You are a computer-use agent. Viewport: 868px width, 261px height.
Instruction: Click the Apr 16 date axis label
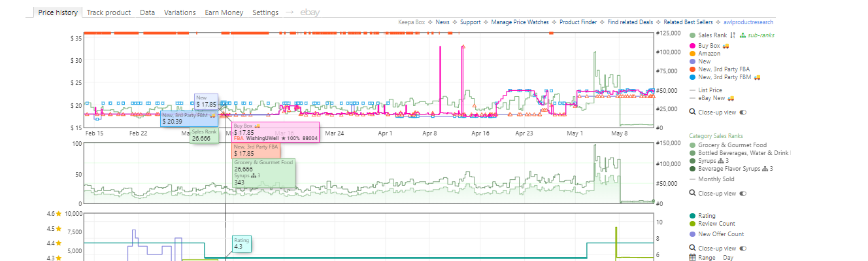coord(480,133)
